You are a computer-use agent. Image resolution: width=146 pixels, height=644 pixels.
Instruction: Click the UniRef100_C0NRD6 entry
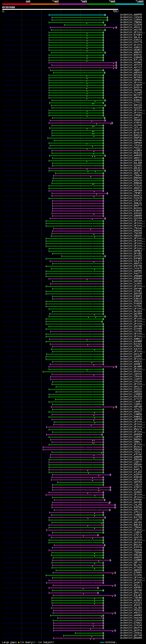131,414
